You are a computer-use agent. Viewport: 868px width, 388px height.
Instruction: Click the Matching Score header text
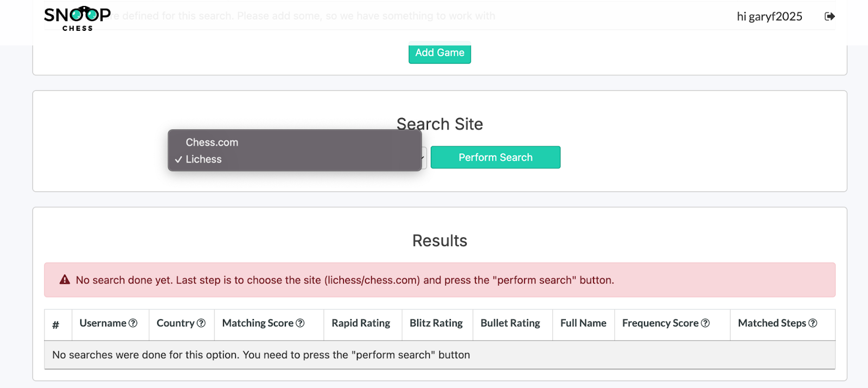point(258,323)
